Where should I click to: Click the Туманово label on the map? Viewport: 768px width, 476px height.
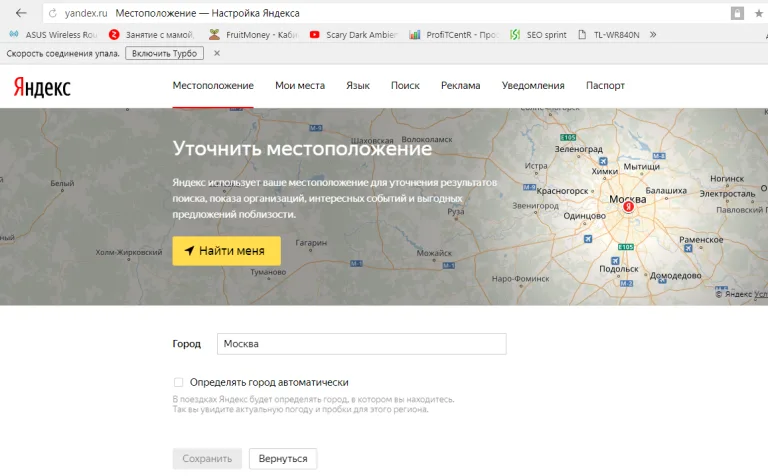coord(268,272)
